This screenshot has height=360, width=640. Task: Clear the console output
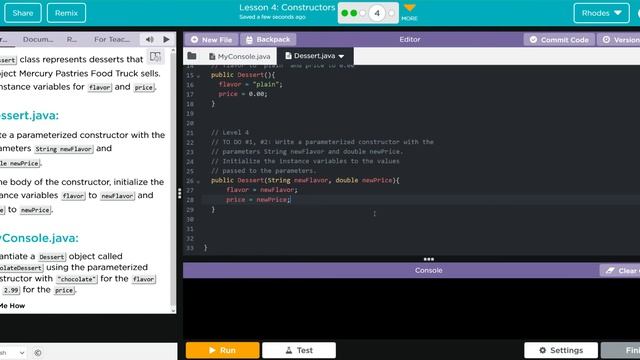[x=620, y=271]
